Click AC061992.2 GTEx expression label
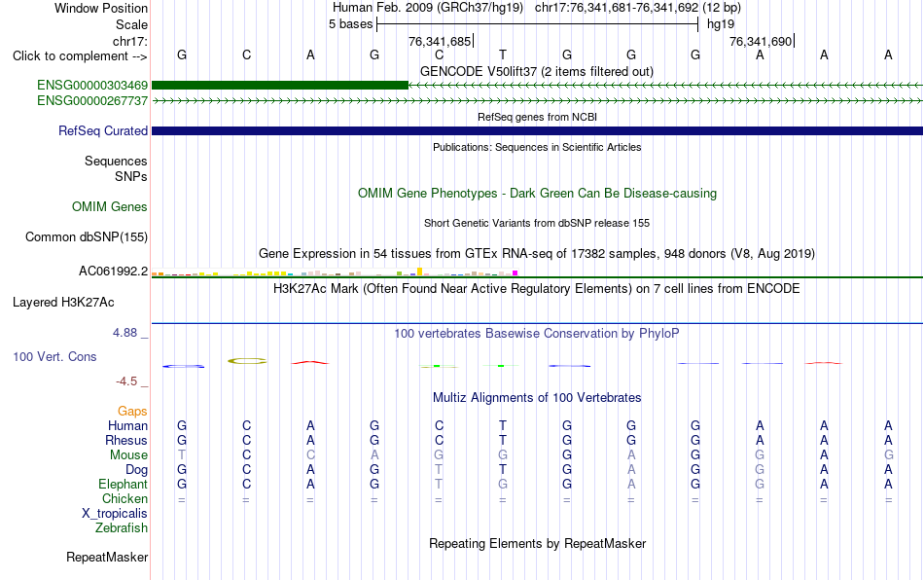The image size is (924, 580). pyautogui.click(x=114, y=272)
